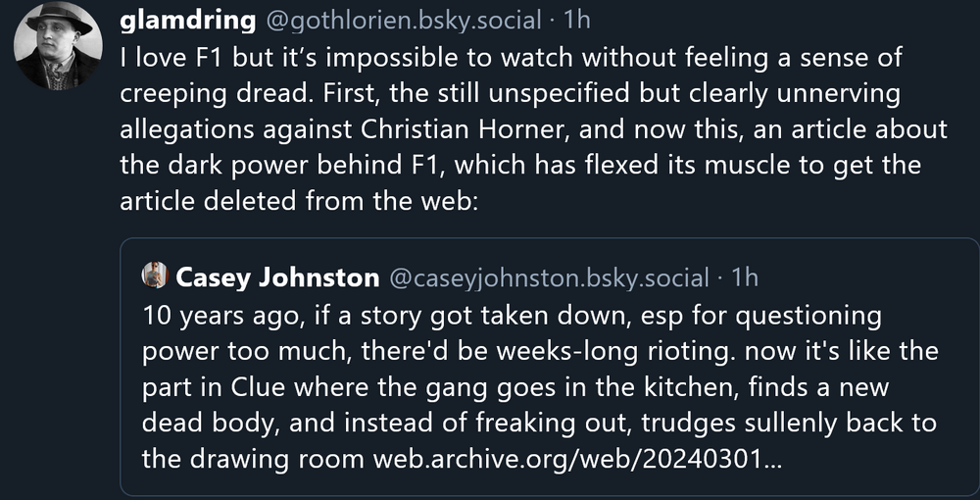This screenshot has height=500, width=980.
Task: Click the post line starting "I love F1"
Action: 510,57
